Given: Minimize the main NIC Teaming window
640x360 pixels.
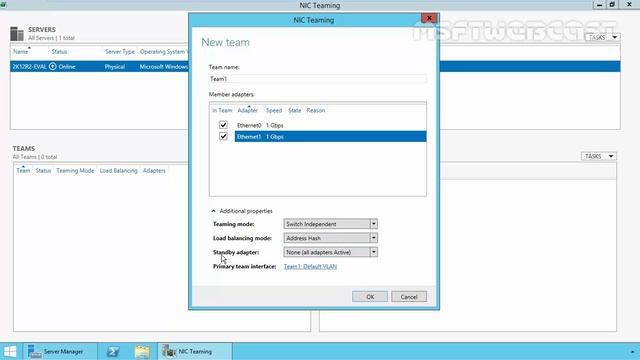Looking at the screenshot, I should (x=599, y=5).
